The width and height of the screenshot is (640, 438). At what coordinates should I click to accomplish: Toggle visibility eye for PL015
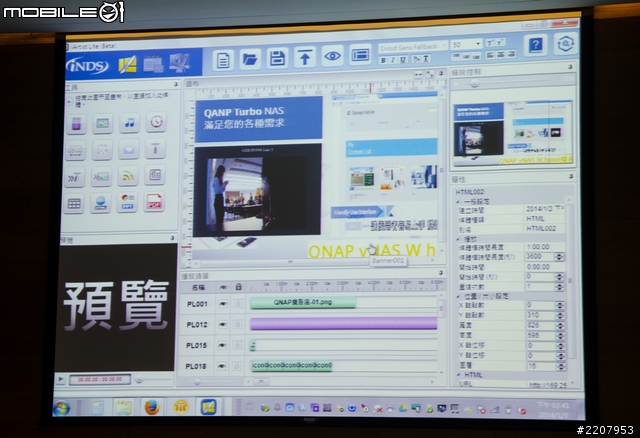tap(222, 345)
